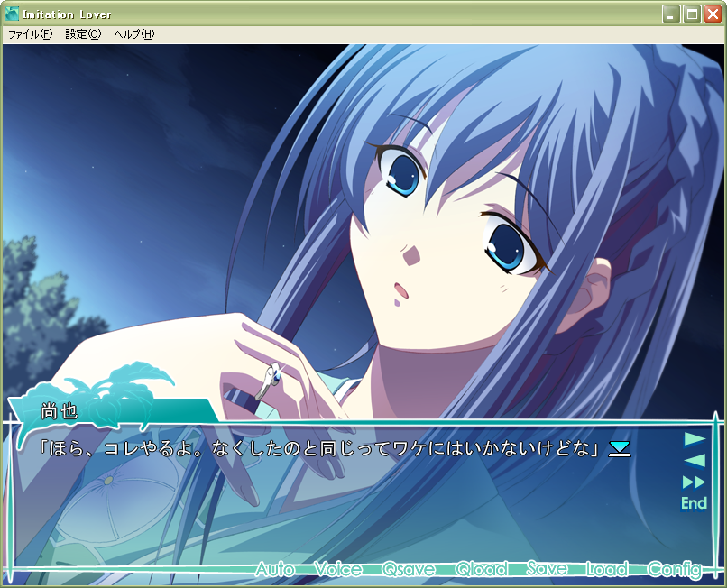Open the Config settings
The width and height of the screenshot is (727, 588).
point(674,569)
